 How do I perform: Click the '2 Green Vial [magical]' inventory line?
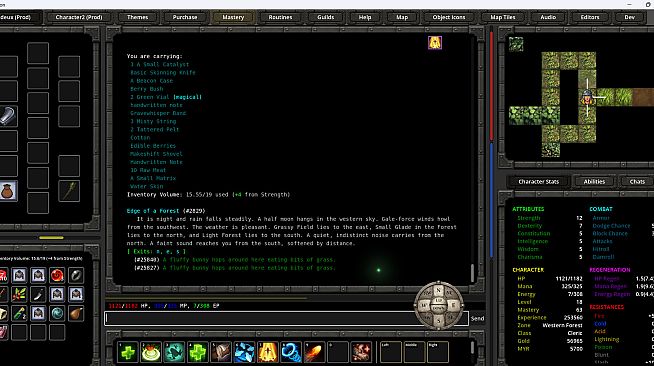pyautogui.click(x=166, y=97)
